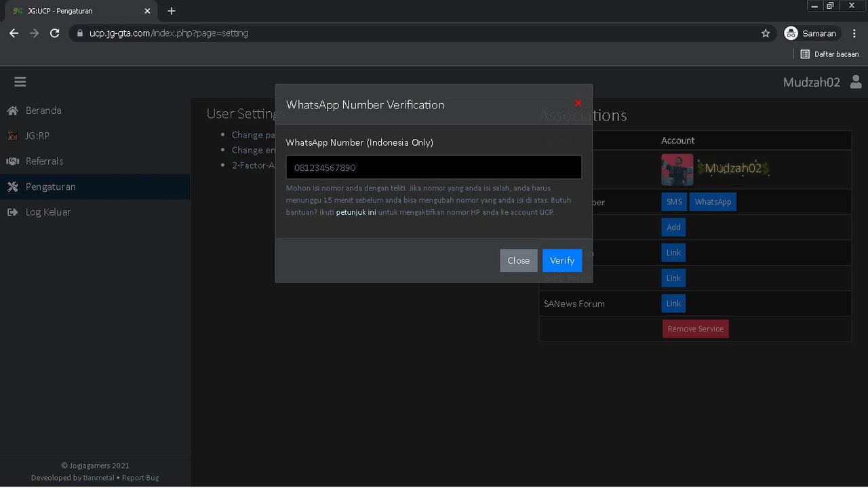Click the Add button in Associations
This screenshot has width=868, height=488.
tap(673, 227)
